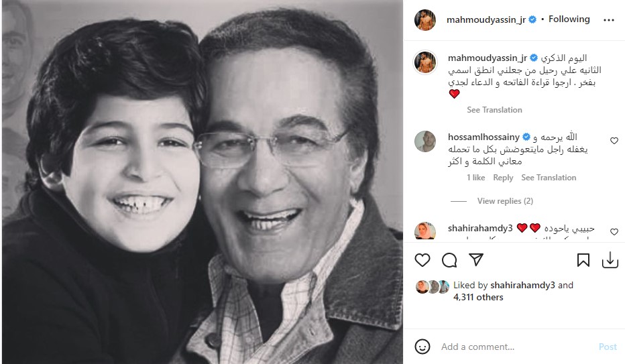Translate hossamlhossainy's comment via See Translation
The width and height of the screenshot is (625, 364).
point(549,178)
